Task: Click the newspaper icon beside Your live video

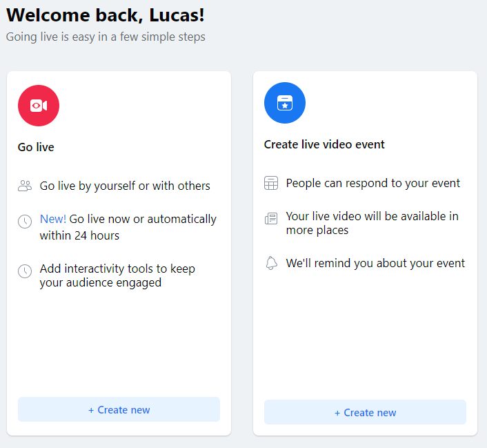Action: click(271, 219)
